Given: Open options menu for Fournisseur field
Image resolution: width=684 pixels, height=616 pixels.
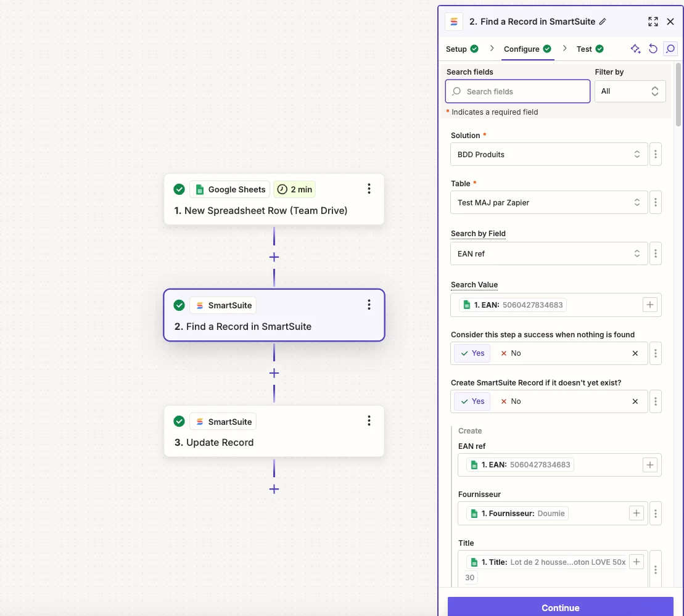Looking at the screenshot, I should 655,514.
